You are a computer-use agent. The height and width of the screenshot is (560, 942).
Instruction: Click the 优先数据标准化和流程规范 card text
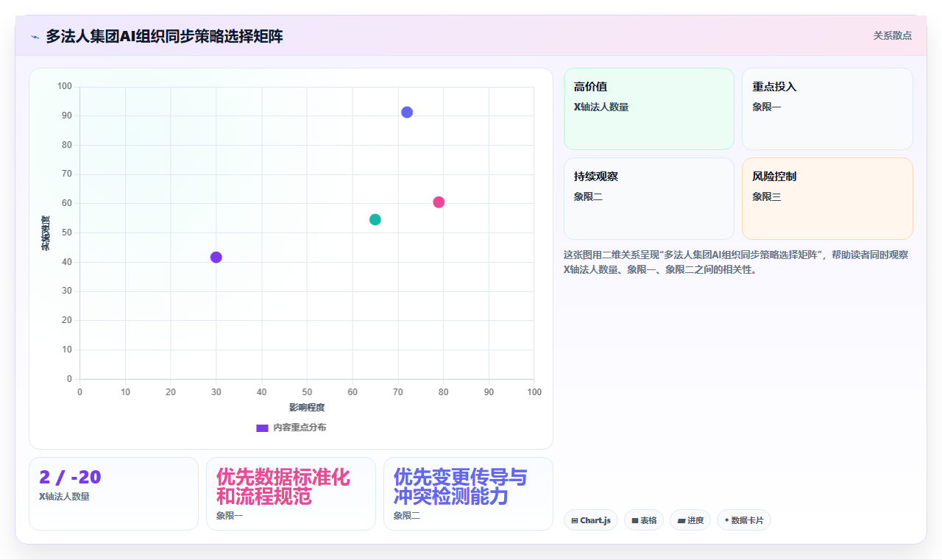[x=283, y=486]
